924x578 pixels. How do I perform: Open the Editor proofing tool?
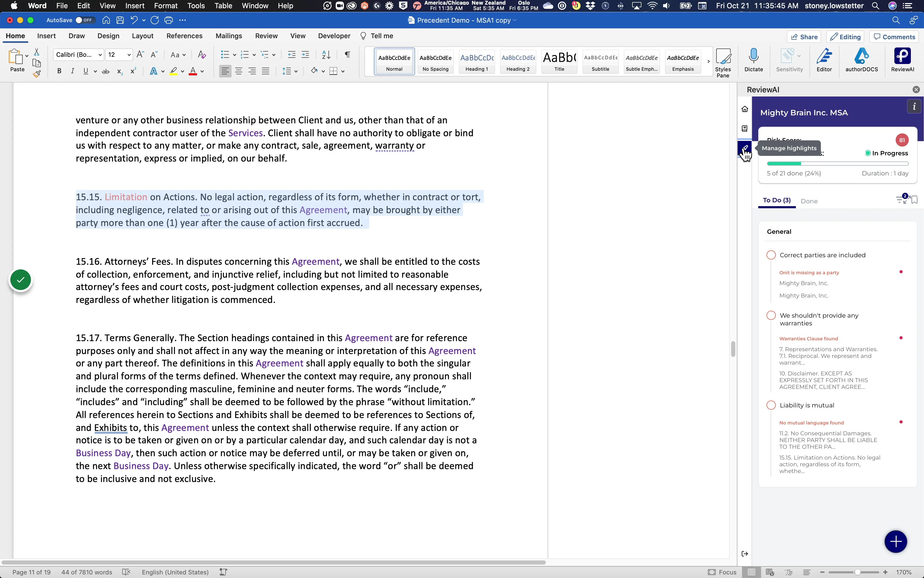click(x=824, y=60)
